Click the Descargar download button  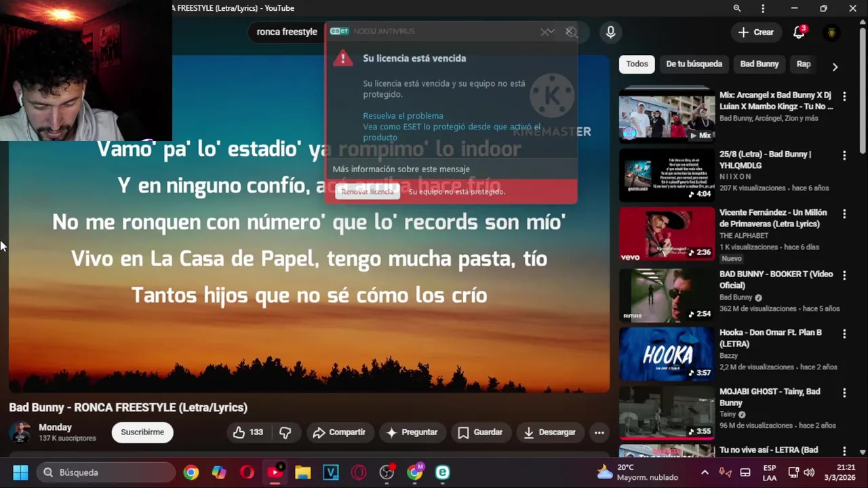click(x=549, y=432)
